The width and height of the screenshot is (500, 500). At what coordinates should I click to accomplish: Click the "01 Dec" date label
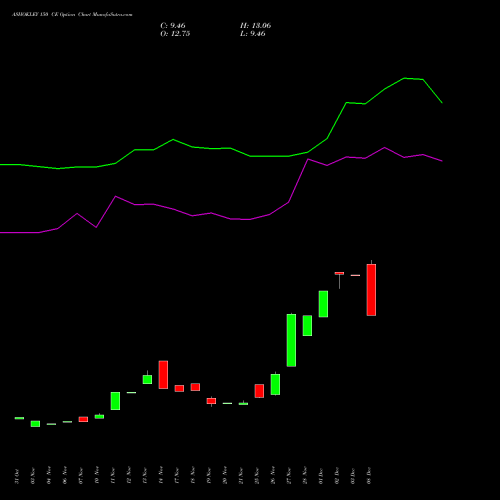(321, 476)
